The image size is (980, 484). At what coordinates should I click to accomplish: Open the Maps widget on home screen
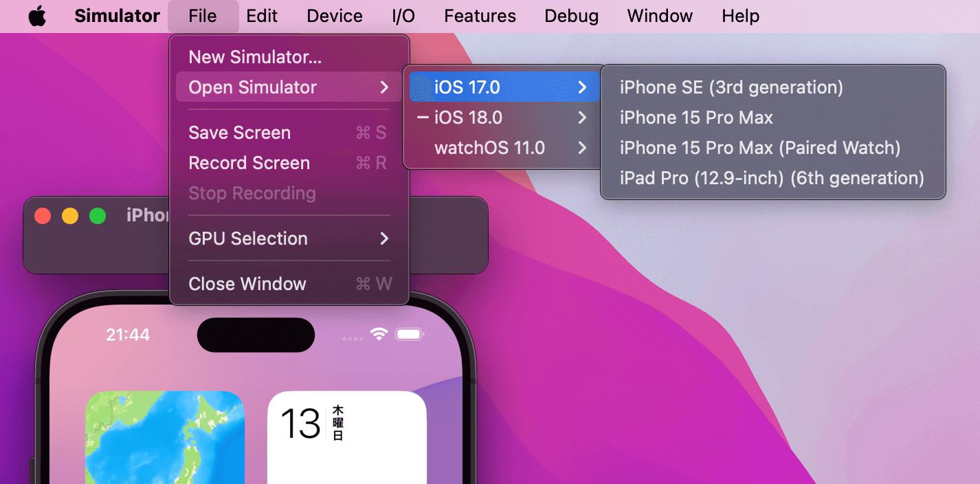165,438
